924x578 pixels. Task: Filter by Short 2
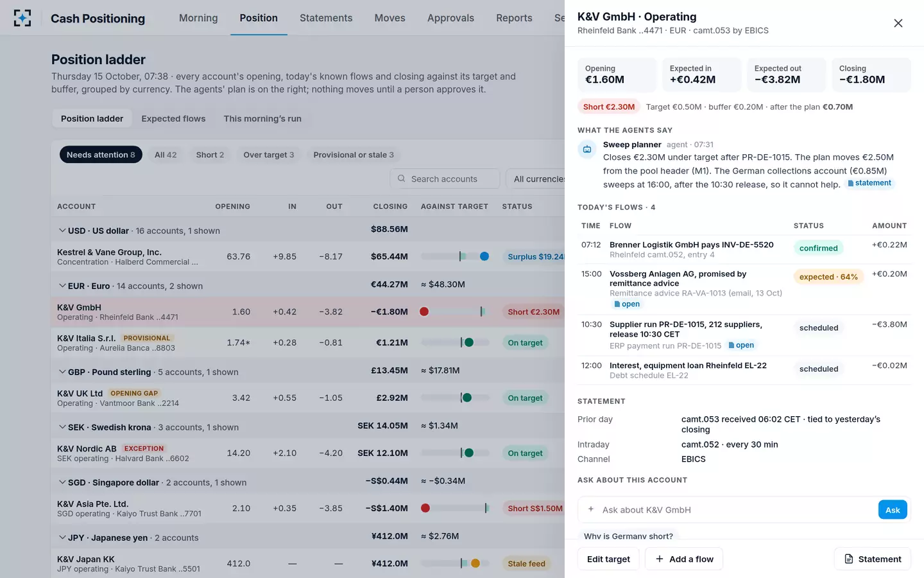click(x=210, y=155)
